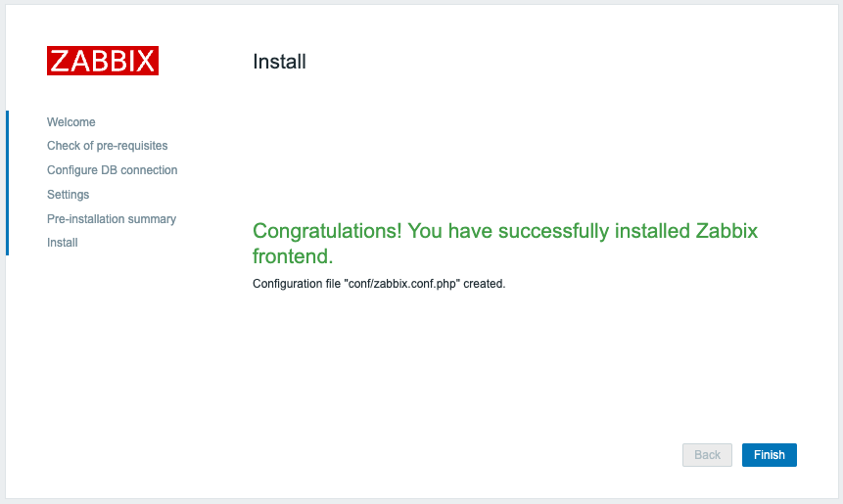The width and height of the screenshot is (843, 504).
Task: Click the green Congratulations message first line
Action: [505, 231]
